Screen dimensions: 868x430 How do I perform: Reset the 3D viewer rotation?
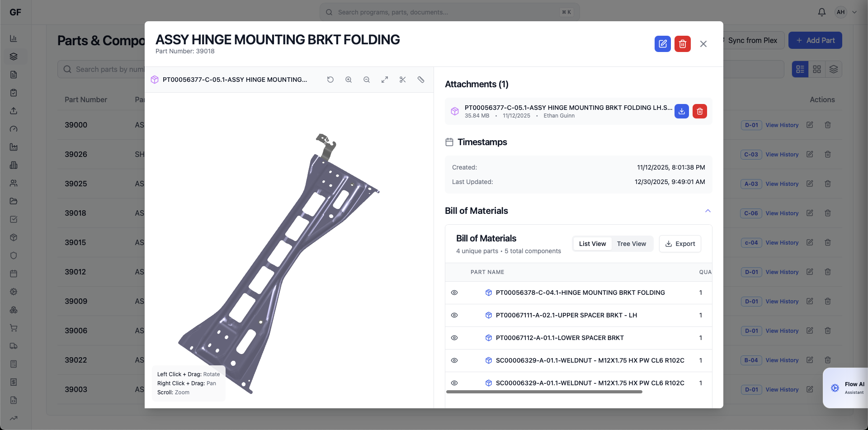click(330, 80)
